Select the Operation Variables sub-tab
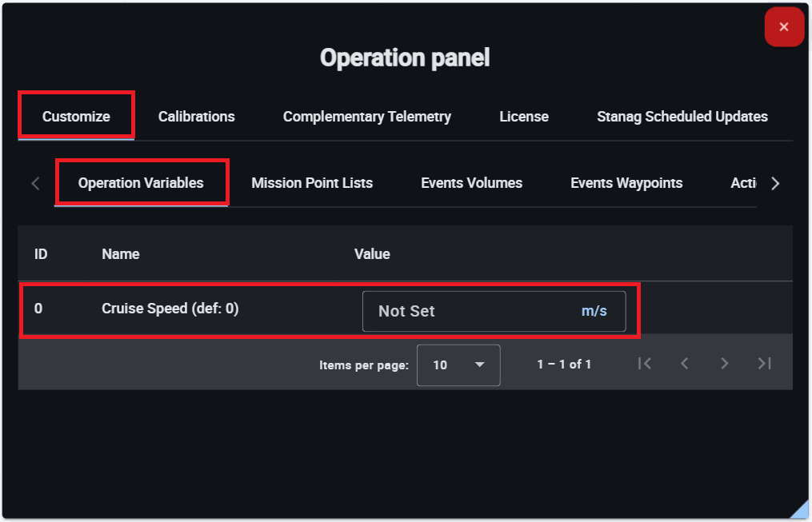Viewport: 812px width, 522px height. (x=141, y=183)
